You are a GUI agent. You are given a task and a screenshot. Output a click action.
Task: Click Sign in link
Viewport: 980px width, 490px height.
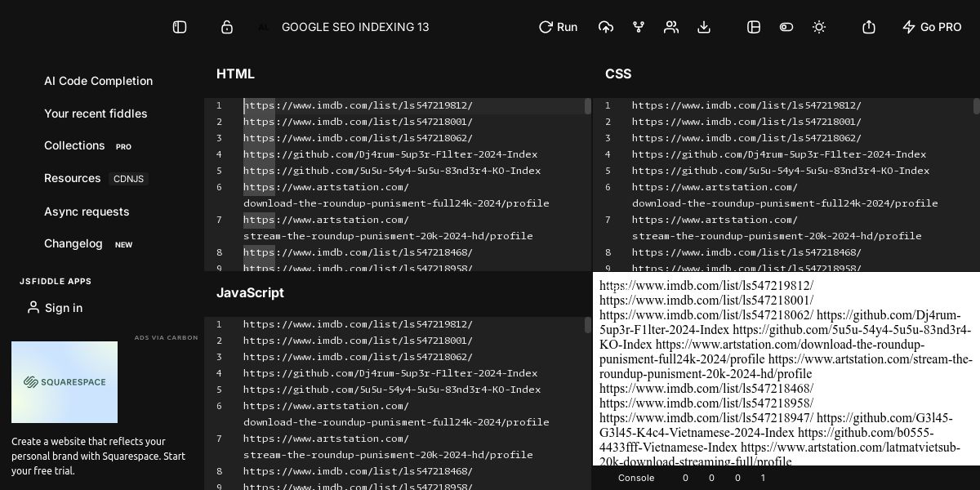point(54,308)
